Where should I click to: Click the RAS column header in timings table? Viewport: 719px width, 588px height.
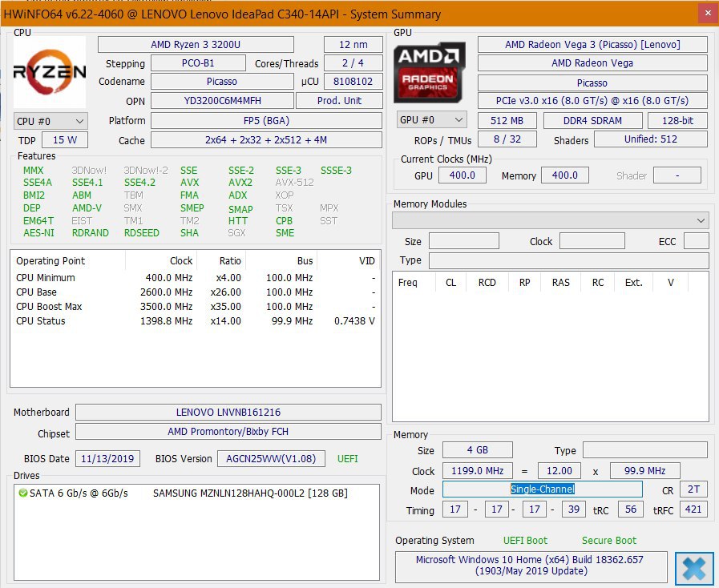coord(561,282)
